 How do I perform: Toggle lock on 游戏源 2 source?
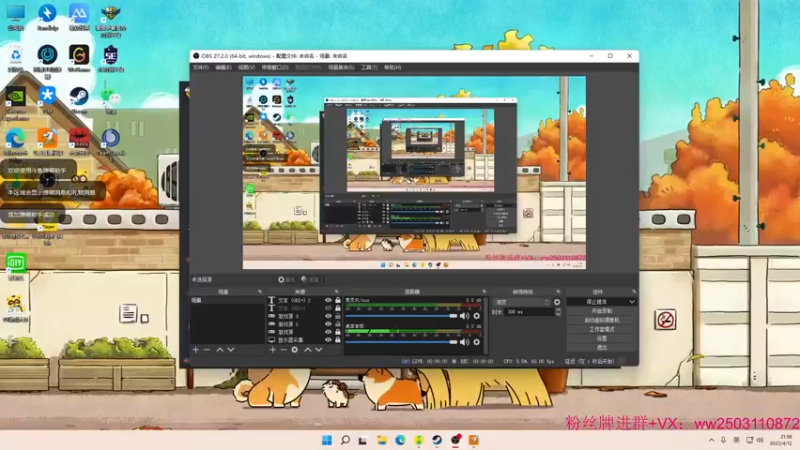(338, 324)
